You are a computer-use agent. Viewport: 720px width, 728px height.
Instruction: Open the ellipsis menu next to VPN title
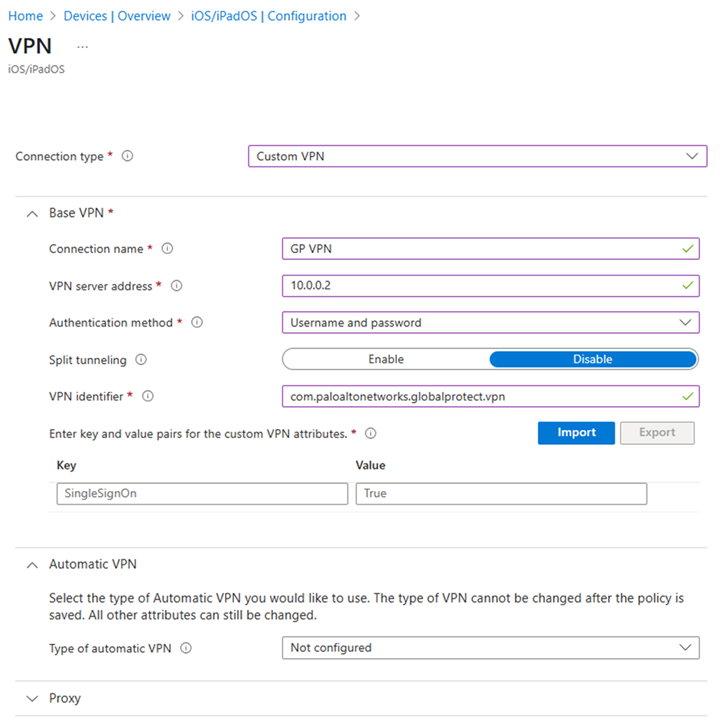[x=82, y=46]
